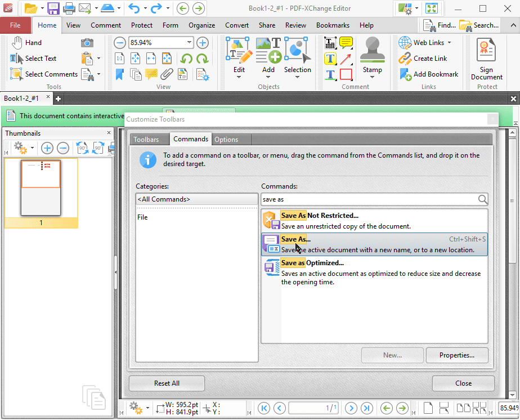The width and height of the screenshot is (520, 420).
Task: Open the Home ribbon tab
Action: 47,25
